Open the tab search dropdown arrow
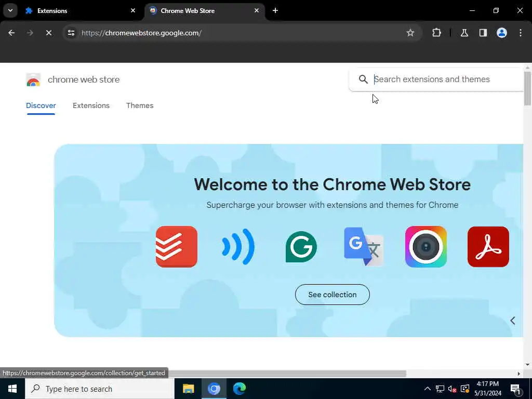The image size is (532, 399). [10, 10]
